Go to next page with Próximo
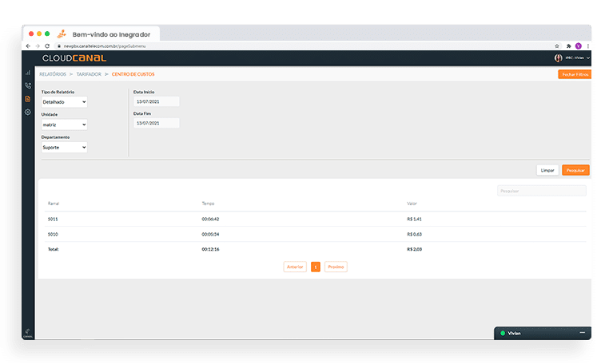The height and width of the screenshot is (364, 613). click(336, 267)
